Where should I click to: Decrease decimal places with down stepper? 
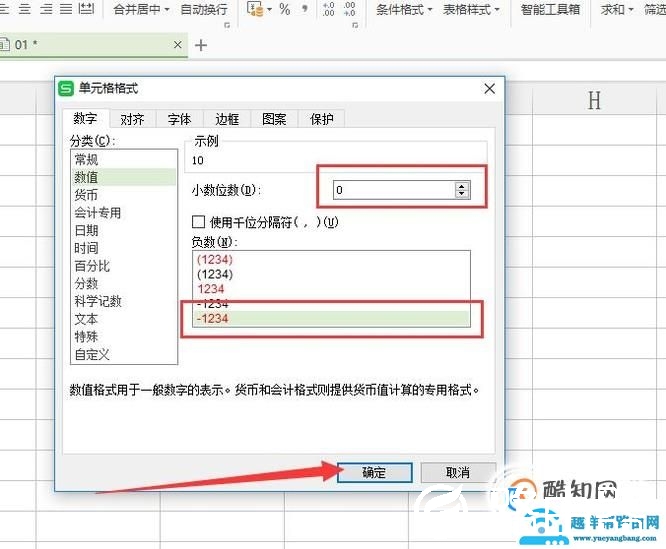462,194
